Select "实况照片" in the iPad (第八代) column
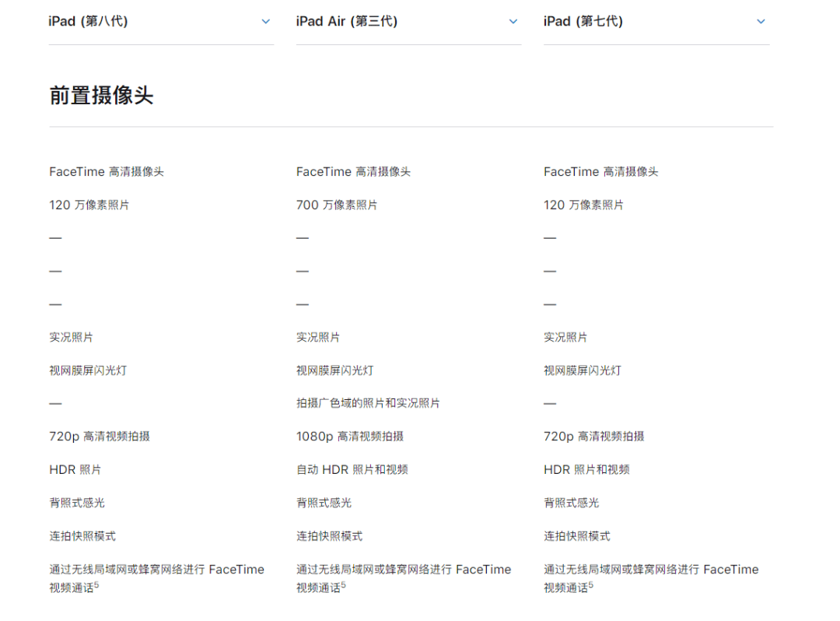Viewport: 840px width, 621px height. coord(72,338)
